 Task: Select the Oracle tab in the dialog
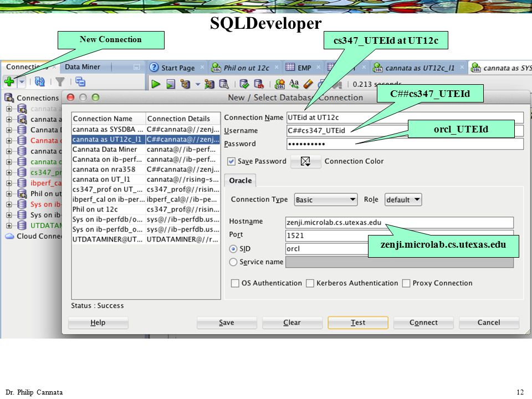[240, 181]
